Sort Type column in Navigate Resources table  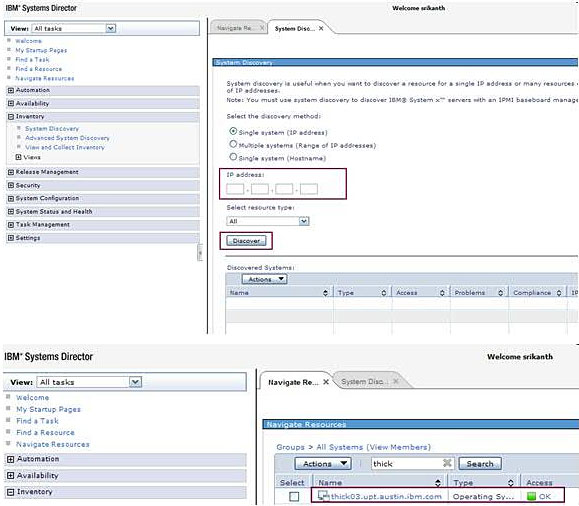pos(511,483)
